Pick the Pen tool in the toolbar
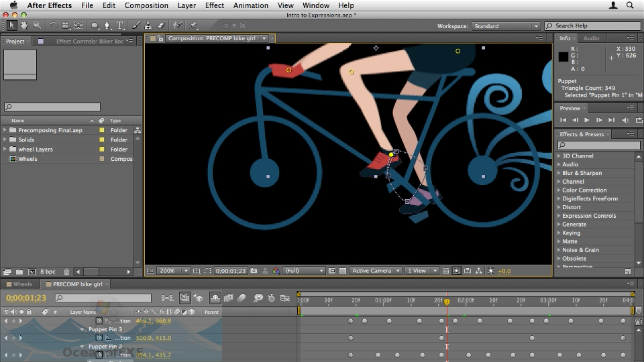 107,25
